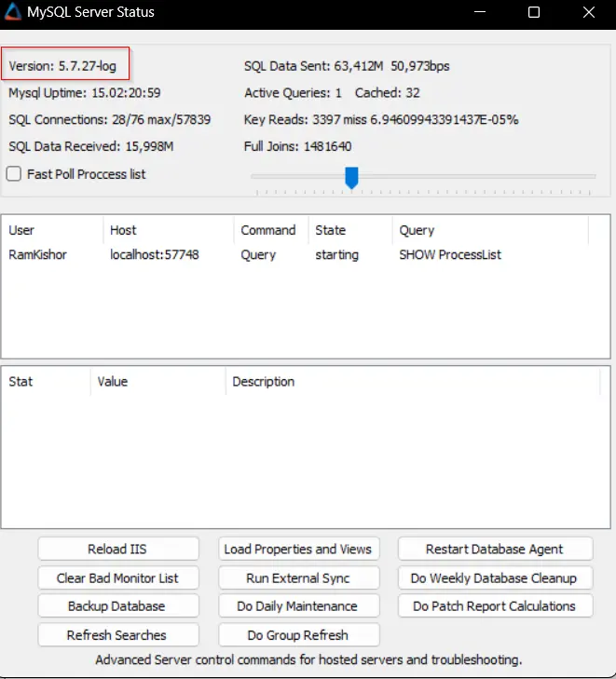616x679 pixels.
Task: Click the State column header
Action: click(351, 230)
